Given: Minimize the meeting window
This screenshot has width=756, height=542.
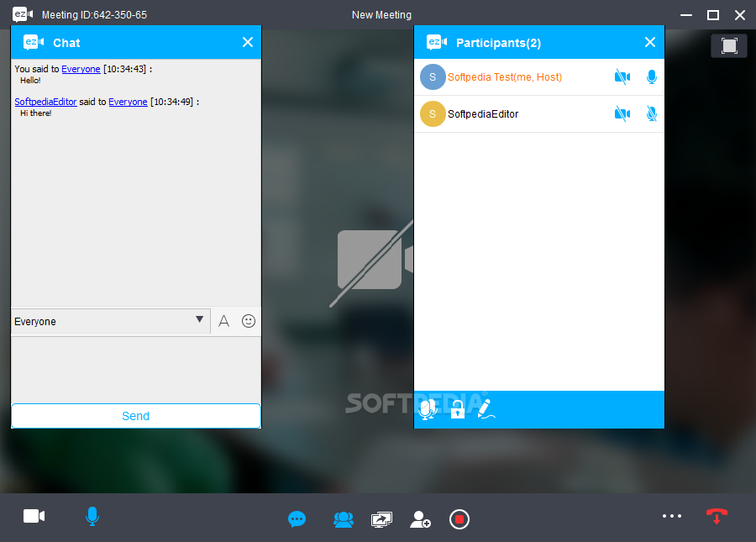Looking at the screenshot, I should [x=686, y=15].
